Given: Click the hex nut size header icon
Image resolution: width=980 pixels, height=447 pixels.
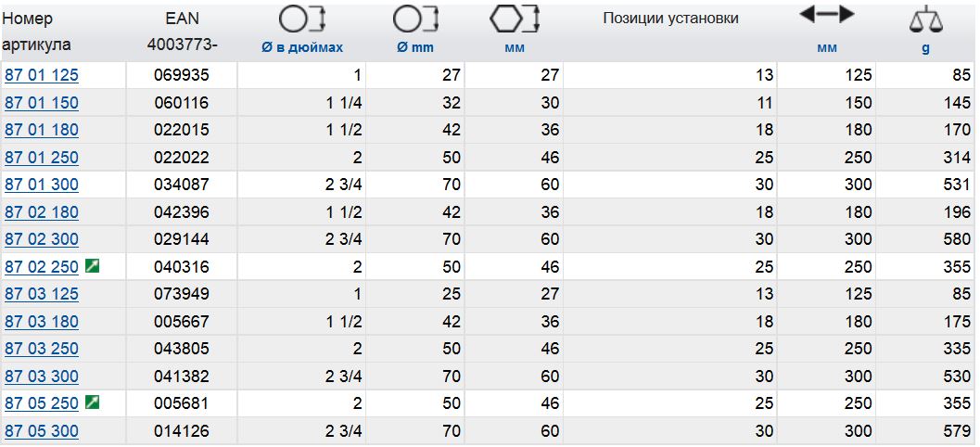Looking at the screenshot, I should [515, 19].
